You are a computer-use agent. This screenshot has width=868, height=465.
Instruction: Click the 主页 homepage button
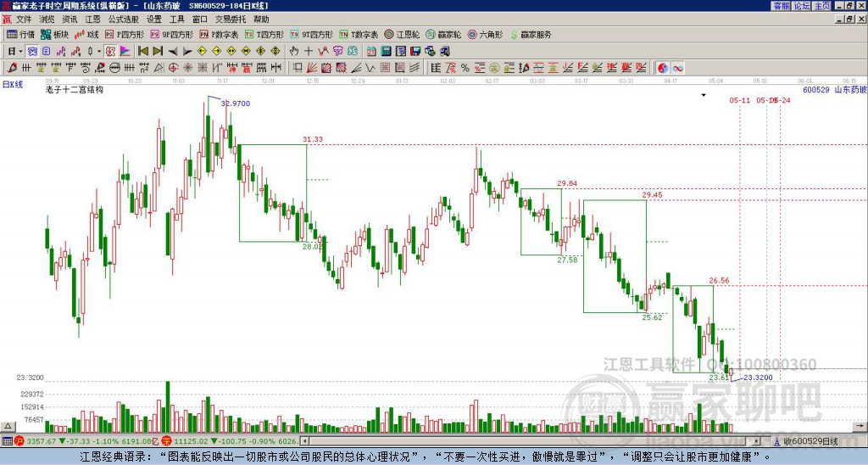click(x=822, y=6)
